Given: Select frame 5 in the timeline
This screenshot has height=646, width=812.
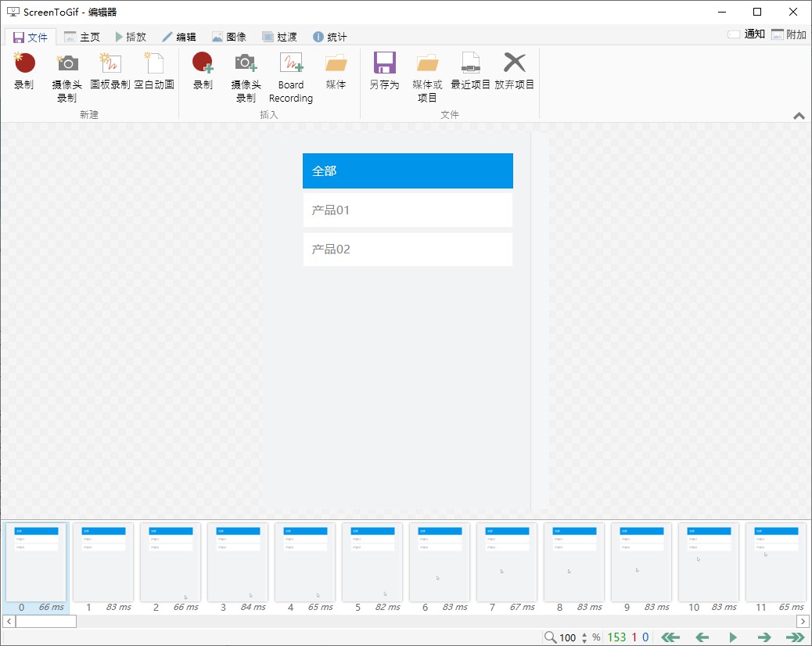Looking at the screenshot, I should [372, 562].
